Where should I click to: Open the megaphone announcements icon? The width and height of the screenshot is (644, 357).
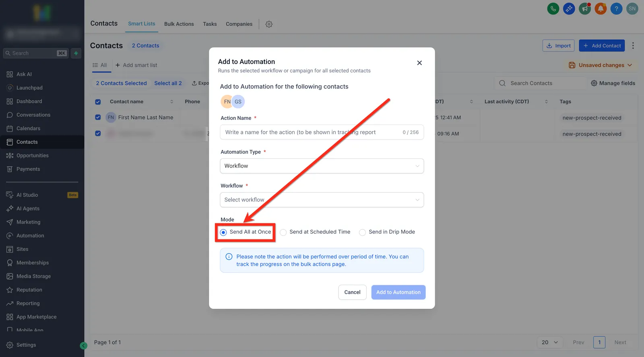pyautogui.click(x=585, y=8)
